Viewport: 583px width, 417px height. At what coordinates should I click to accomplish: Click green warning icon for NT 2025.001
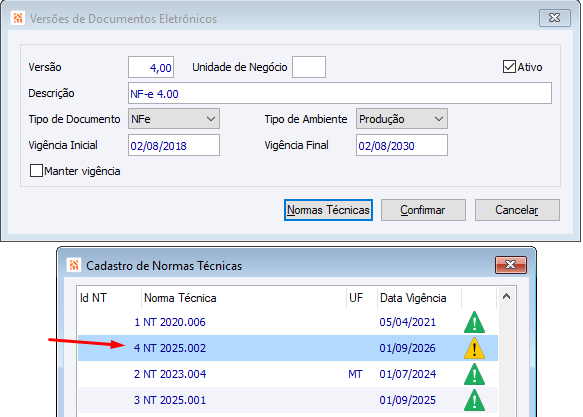474,400
